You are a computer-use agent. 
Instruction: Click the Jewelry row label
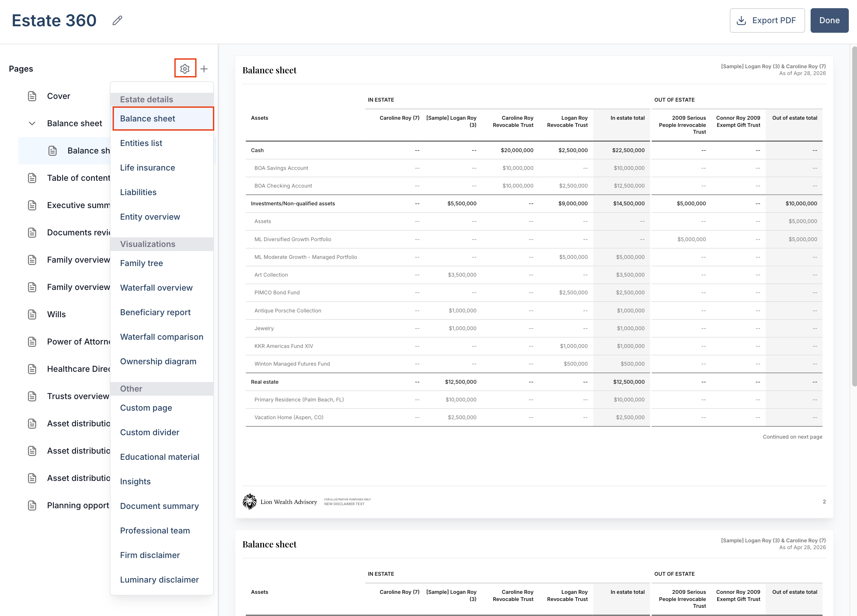pos(264,328)
